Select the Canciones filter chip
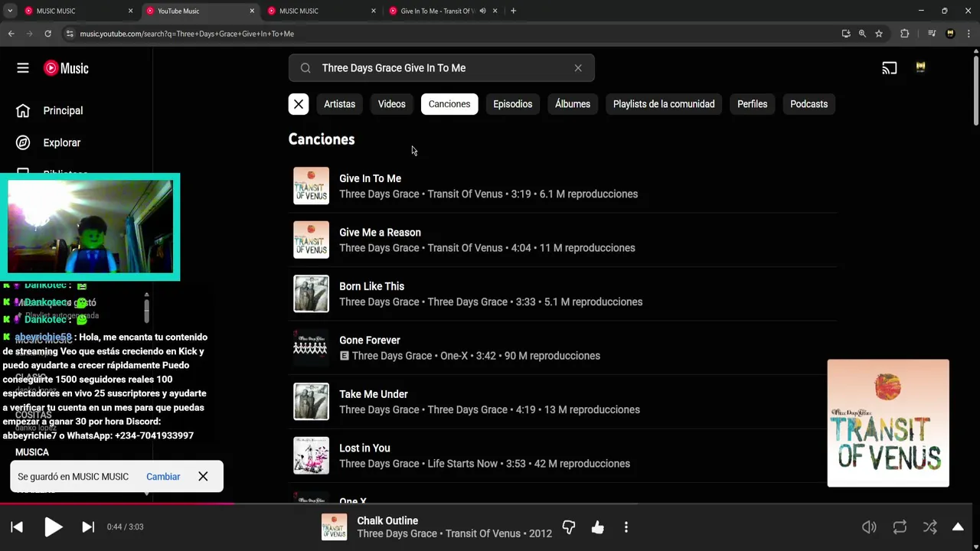 point(449,104)
